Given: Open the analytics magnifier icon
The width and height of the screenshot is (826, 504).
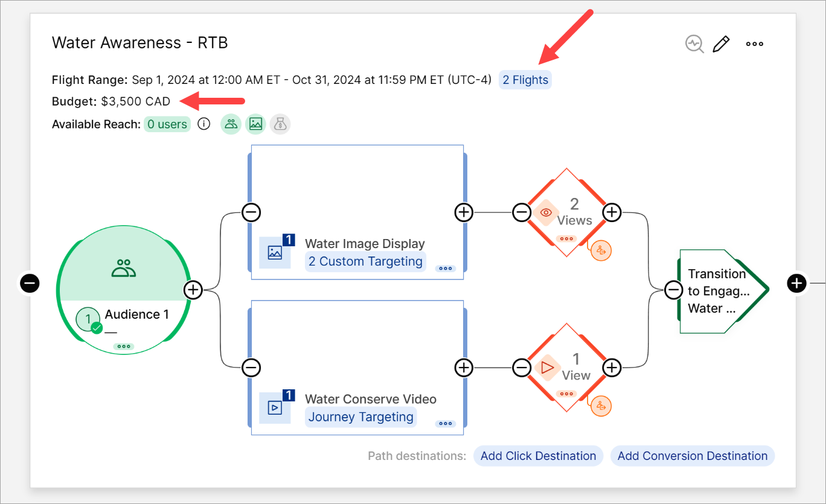Looking at the screenshot, I should point(694,44).
